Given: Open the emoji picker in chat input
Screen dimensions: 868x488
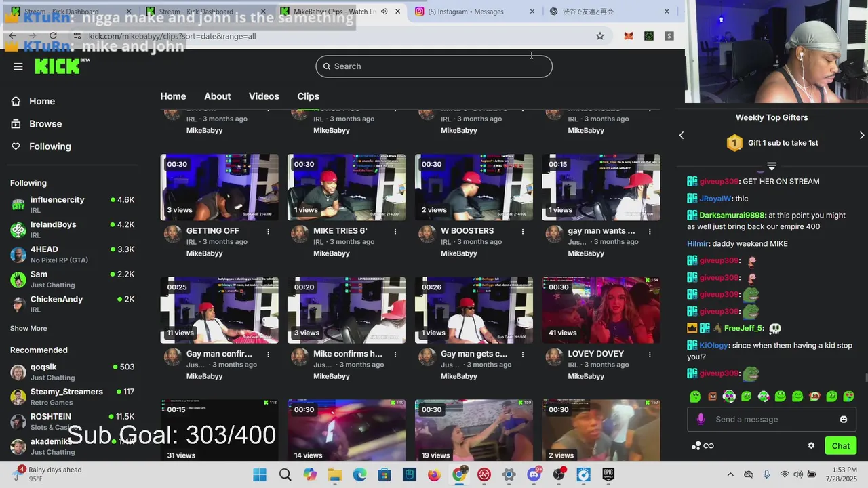Looking at the screenshot, I should click(x=844, y=419).
